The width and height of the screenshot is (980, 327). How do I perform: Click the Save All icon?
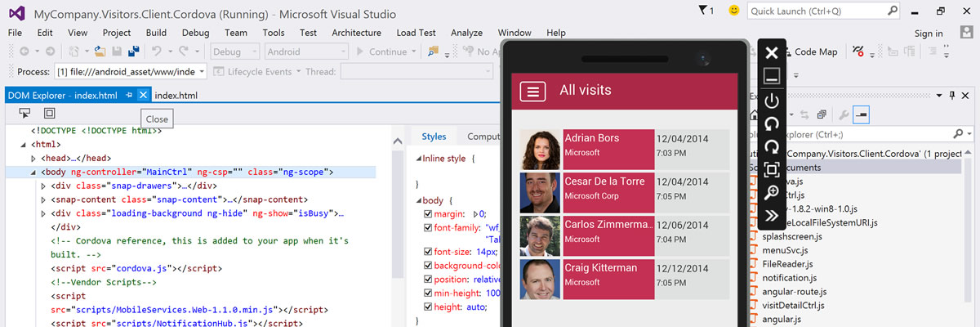pyautogui.click(x=133, y=52)
